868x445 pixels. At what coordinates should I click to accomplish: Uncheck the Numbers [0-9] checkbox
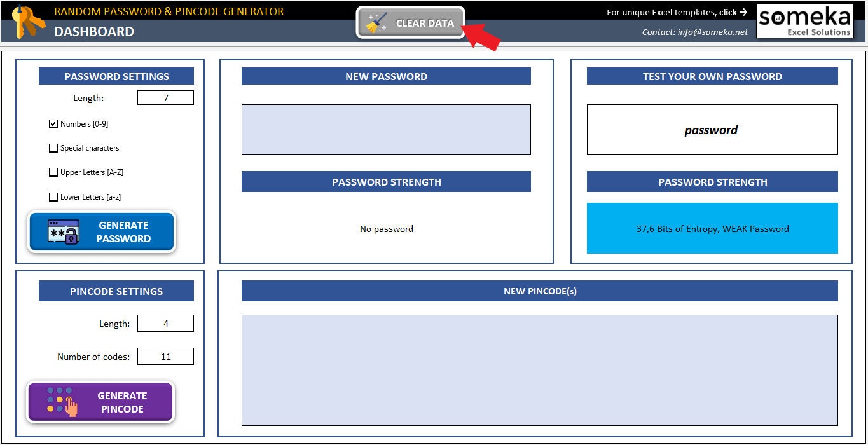click(x=53, y=123)
